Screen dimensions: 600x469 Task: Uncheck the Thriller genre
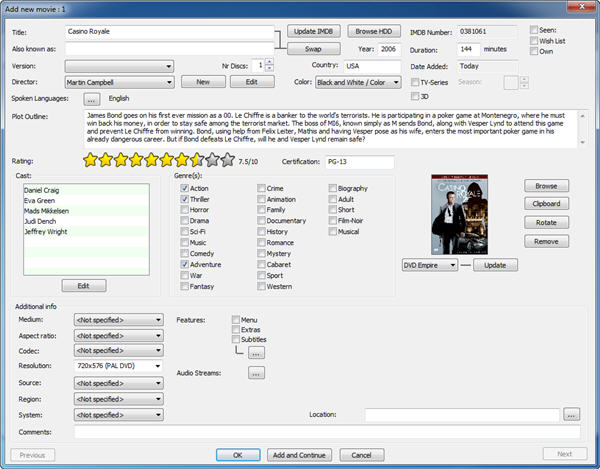(x=183, y=200)
